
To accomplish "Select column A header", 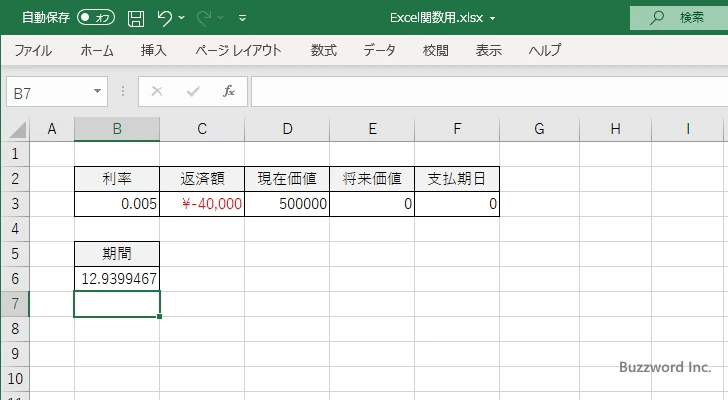I will pyautogui.click(x=52, y=129).
